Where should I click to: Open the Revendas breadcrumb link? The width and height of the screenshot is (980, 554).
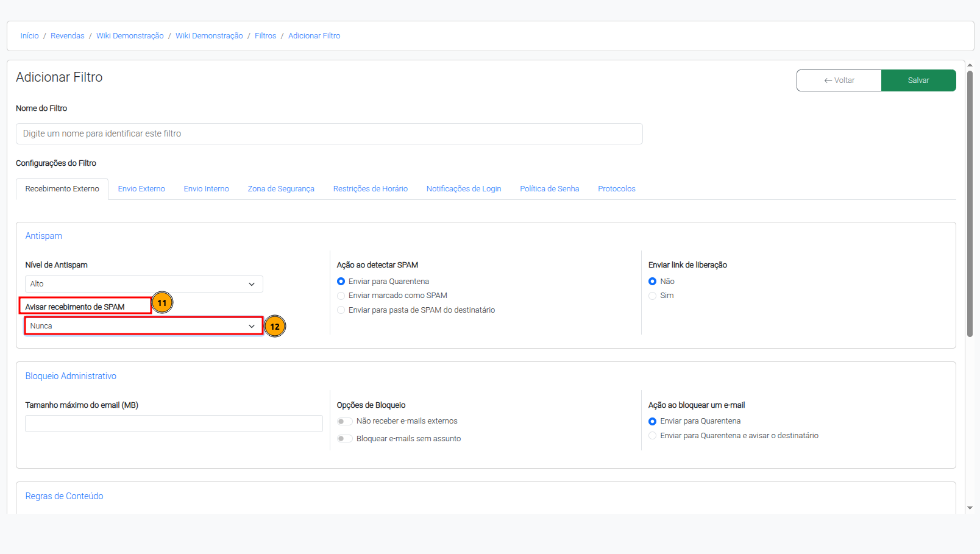68,36
